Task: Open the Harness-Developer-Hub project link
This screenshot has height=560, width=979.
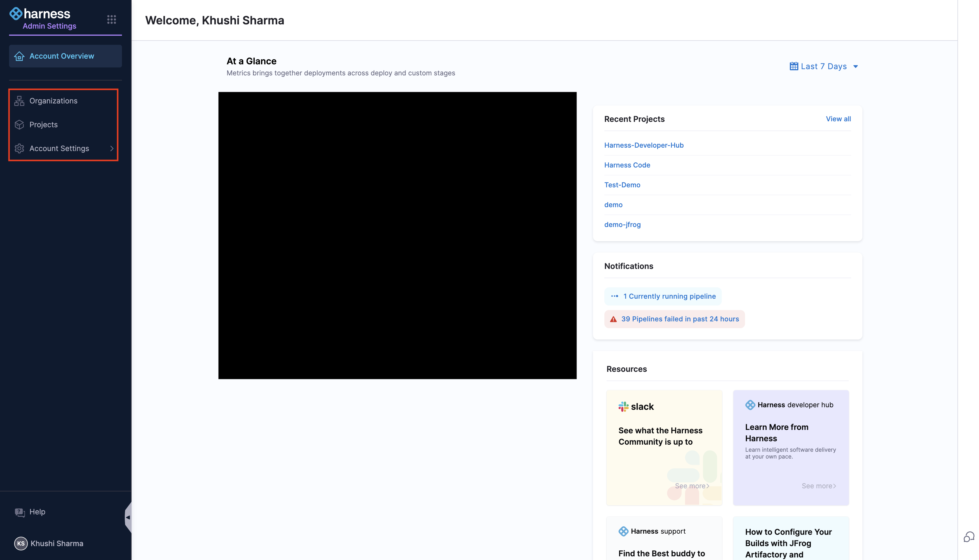Action: click(644, 145)
